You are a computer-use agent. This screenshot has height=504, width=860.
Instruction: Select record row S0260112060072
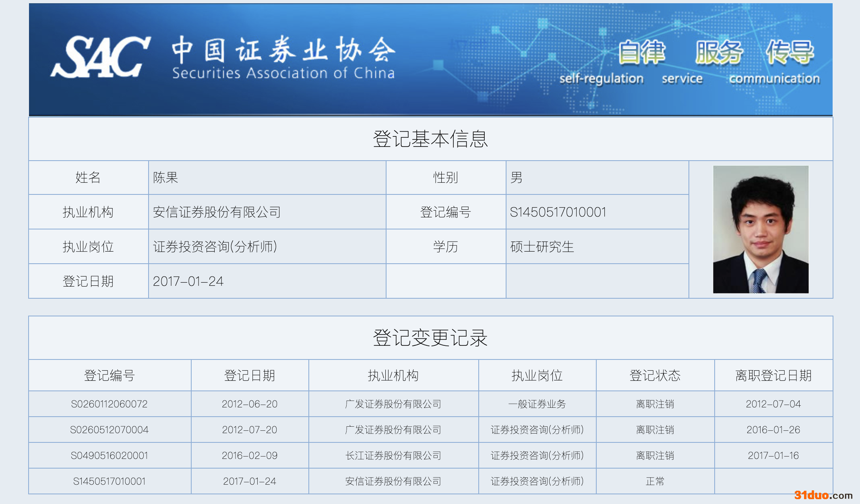pos(109,404)
